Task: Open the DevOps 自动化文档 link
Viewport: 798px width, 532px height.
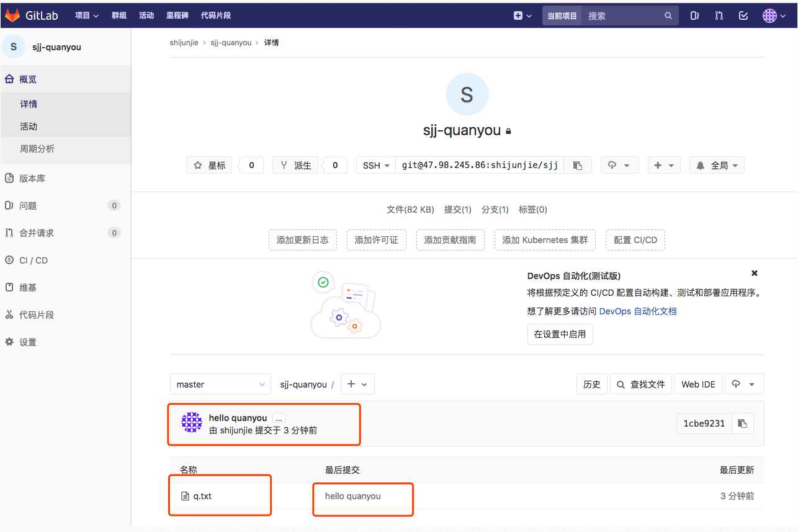Action: point(638,311)
